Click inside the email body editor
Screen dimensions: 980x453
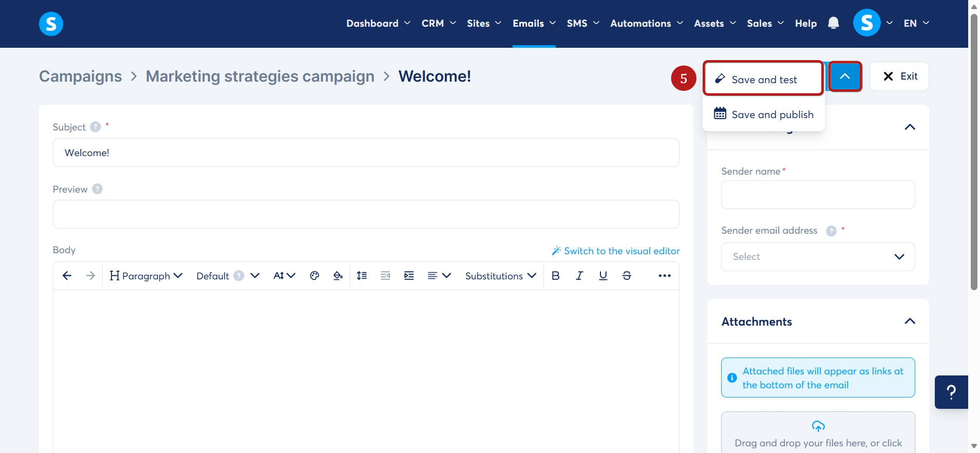366,371
